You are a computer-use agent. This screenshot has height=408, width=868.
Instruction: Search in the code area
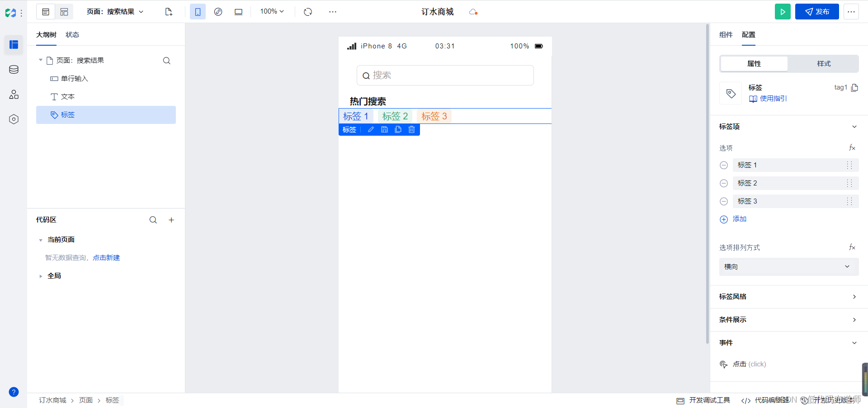click(153, 220)
